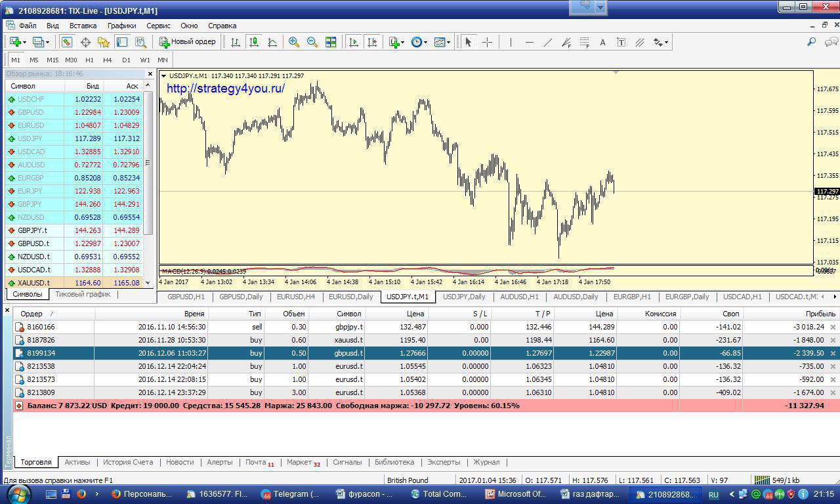This screenshot has width=840, height=504.
Task: Toggle chart shift icon
Action: click(x=372, y=42)
